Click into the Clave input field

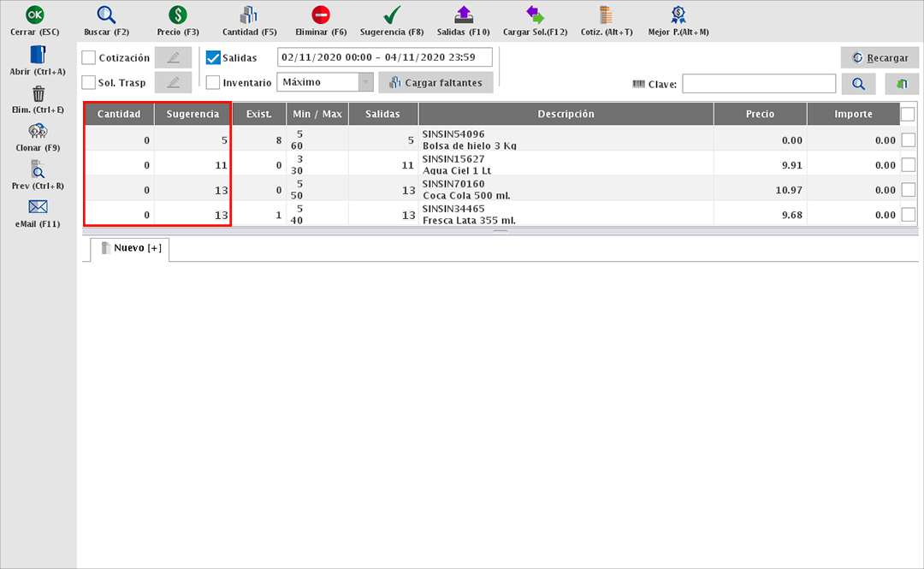click(x=758, y=84)
